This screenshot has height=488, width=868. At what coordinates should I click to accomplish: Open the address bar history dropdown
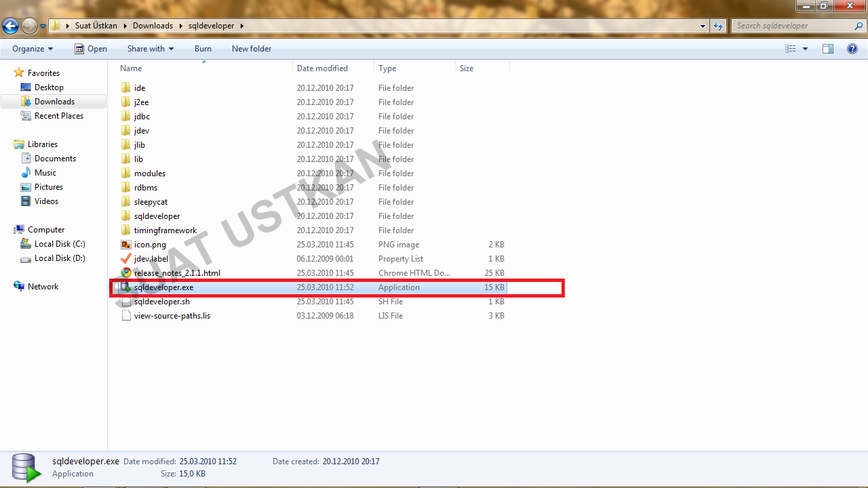[703, 26]
